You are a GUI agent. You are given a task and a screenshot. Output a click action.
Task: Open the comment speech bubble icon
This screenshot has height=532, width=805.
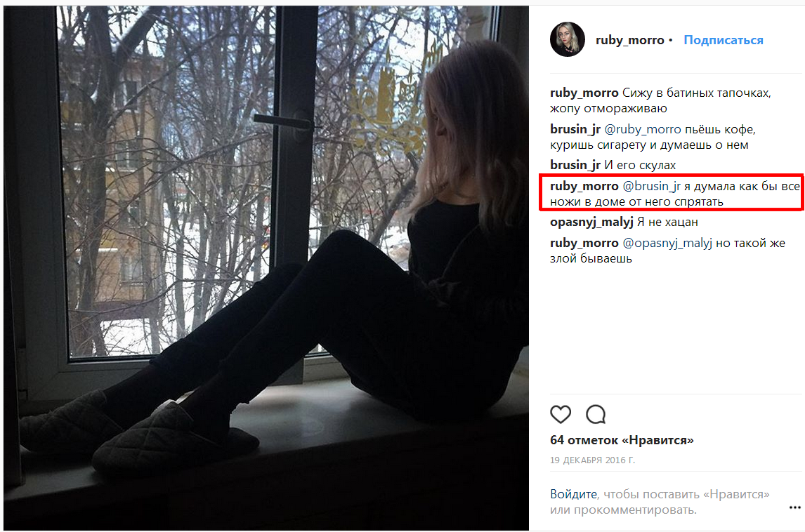596,414
